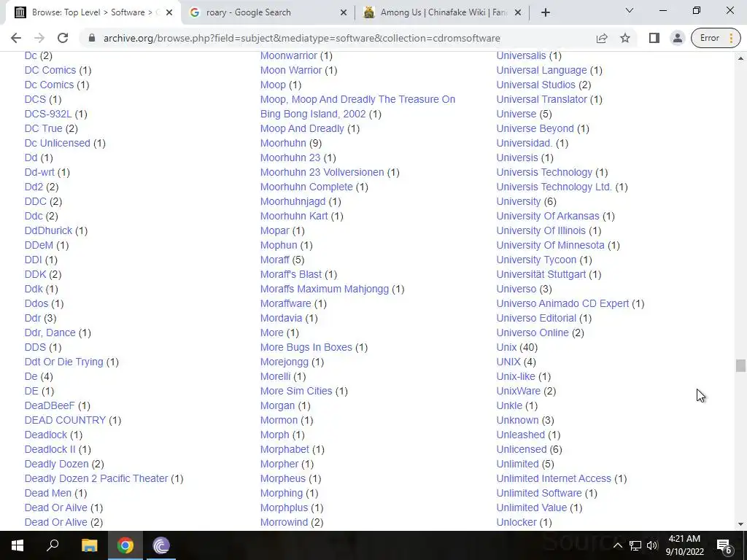Viewport: 747px width, 560px height.
Task: Click the scrollbar up arrow
Action: coord(740,58)
